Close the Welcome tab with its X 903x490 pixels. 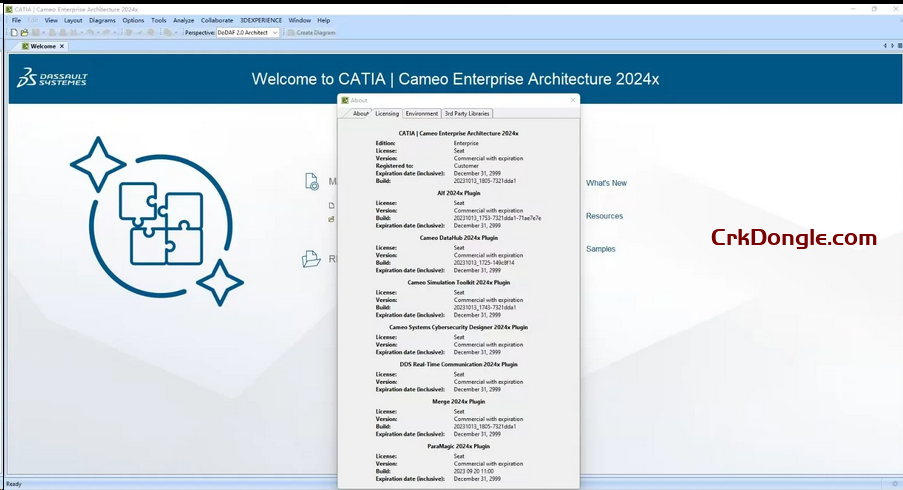tap(62, 46)
